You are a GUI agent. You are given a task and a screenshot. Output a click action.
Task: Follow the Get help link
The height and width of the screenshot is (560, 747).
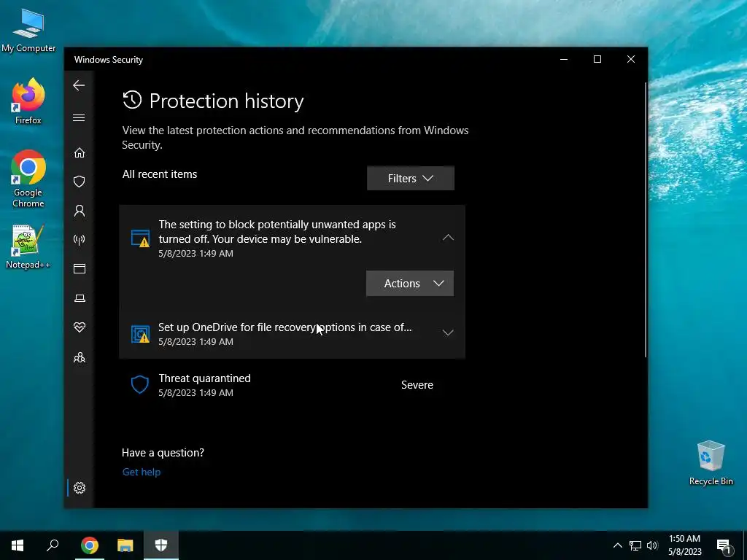pyautogui.click(x=141, y=472)
